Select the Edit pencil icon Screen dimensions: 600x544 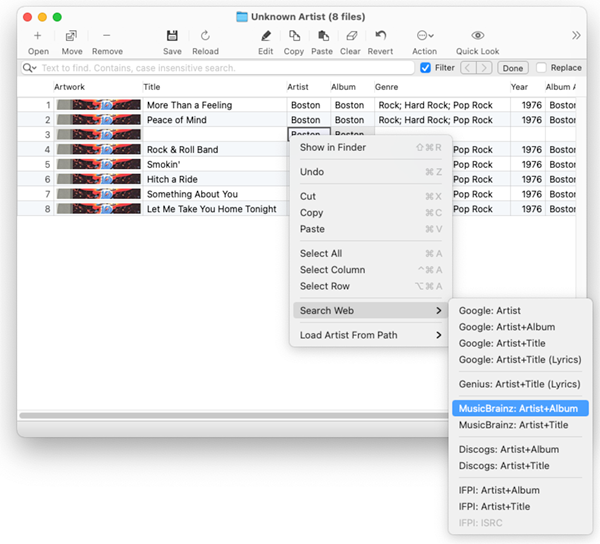coord(266,36)
